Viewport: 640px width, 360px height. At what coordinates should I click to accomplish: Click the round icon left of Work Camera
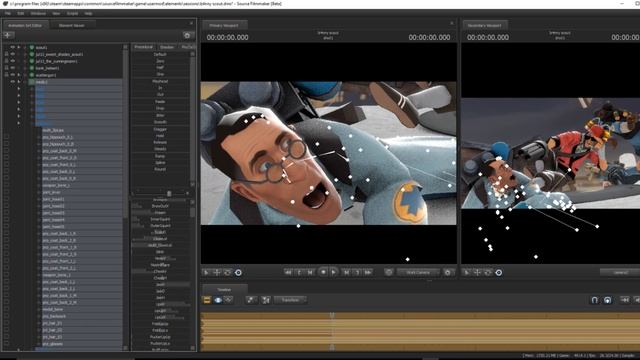389,272
